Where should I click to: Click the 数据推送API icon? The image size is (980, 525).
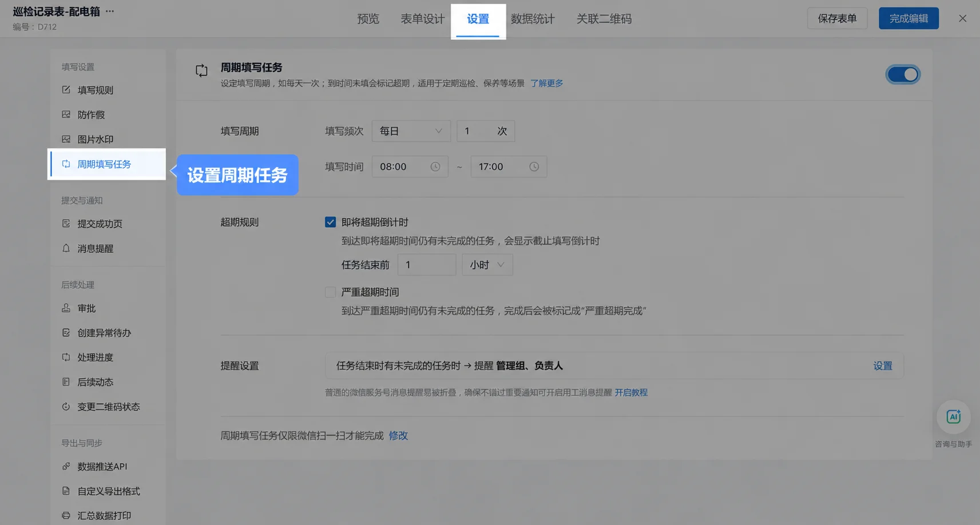pyautogui.click(x=66, y=466)
